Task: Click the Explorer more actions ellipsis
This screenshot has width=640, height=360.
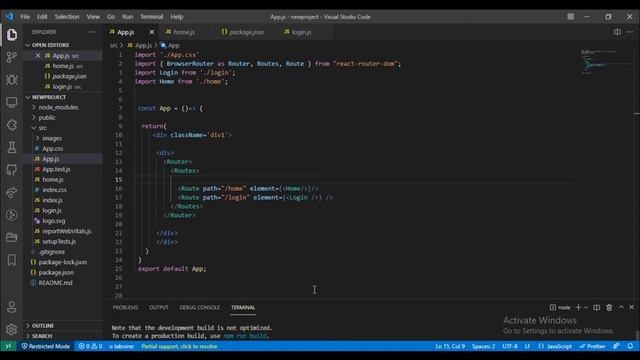Action: click(x=92, y=32)
